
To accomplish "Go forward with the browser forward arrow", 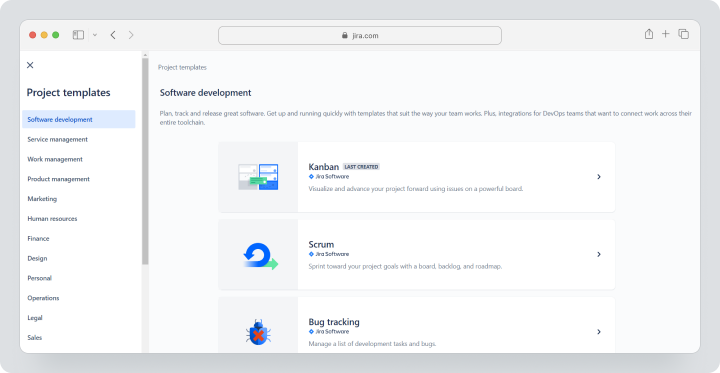I will coord(131,35).
